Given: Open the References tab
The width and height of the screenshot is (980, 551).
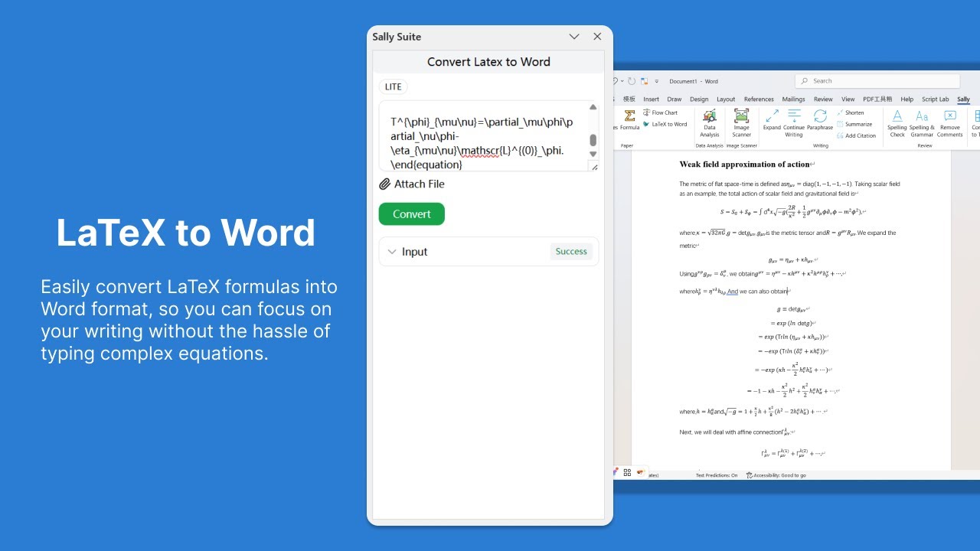Looking at the screenshot, I should coord(759,99).
